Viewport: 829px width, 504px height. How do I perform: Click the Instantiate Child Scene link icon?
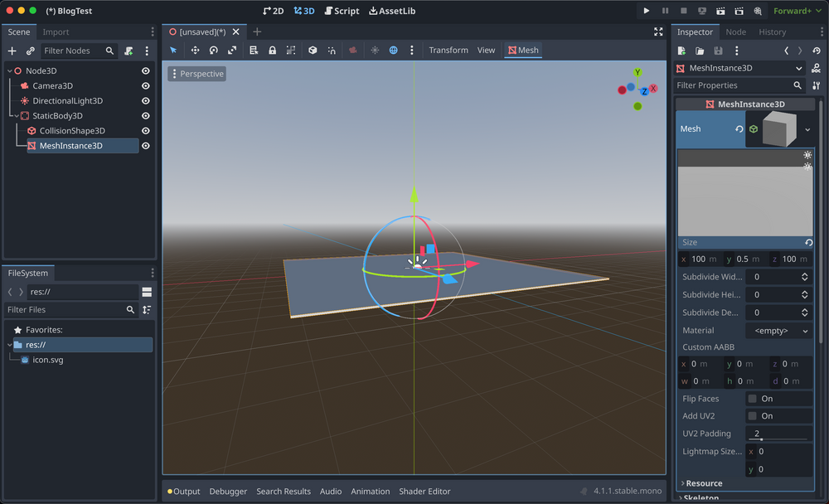[30, 51]
